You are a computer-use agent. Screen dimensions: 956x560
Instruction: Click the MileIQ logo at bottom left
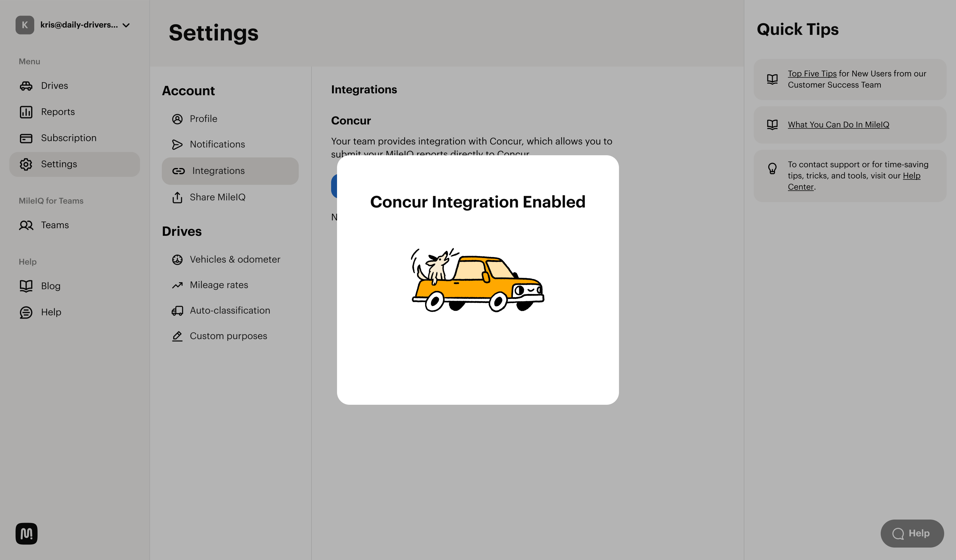[26, 534]
